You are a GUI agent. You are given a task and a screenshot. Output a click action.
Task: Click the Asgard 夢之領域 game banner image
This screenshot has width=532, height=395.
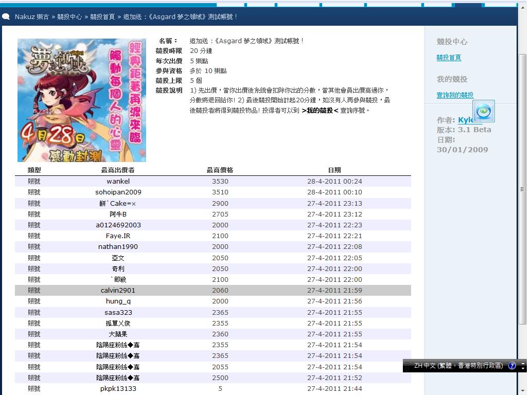82,100
